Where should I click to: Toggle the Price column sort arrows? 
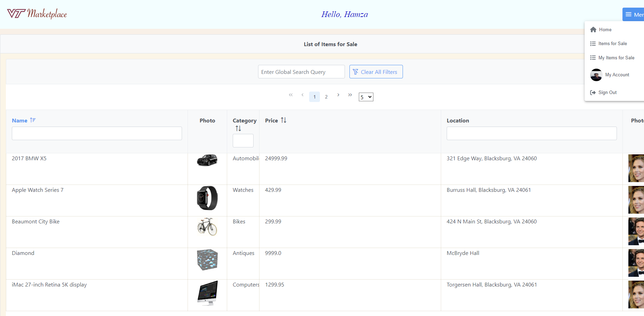[283, 120]
